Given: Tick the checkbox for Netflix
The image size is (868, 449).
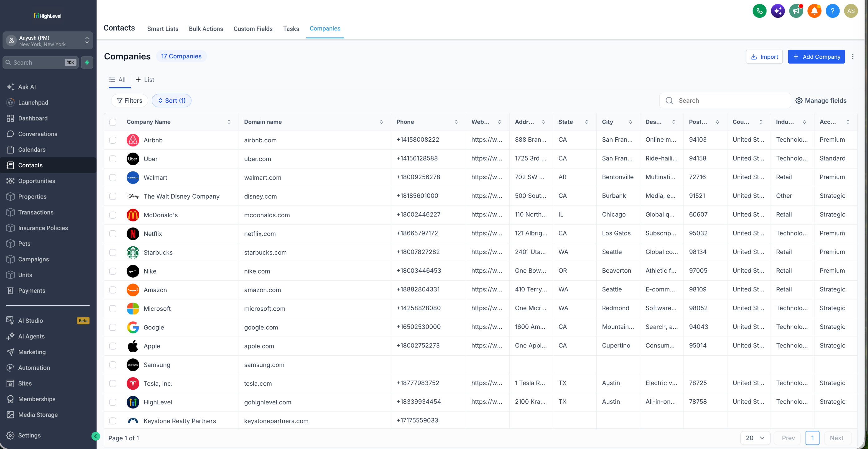Looking at the screenshot, I should (113, 234).
